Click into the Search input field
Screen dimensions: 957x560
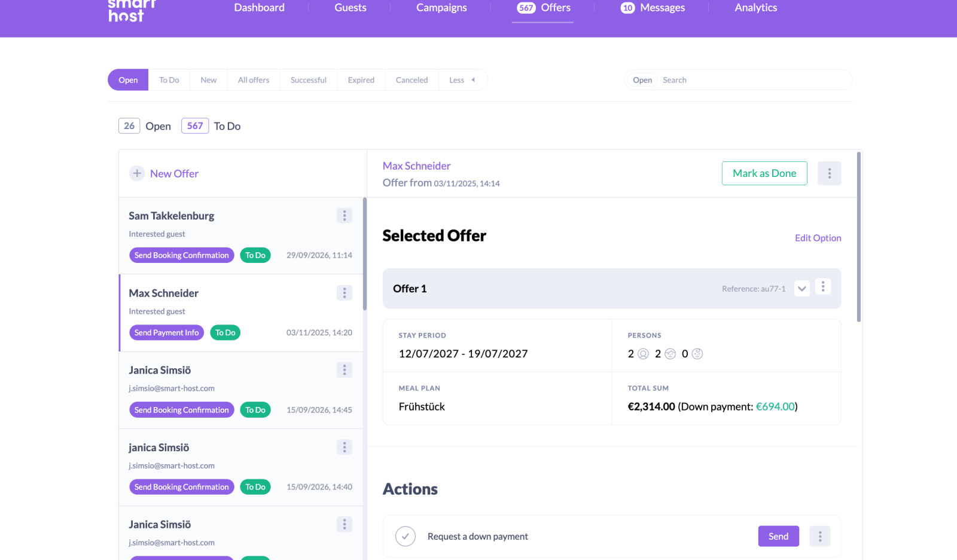754,80
